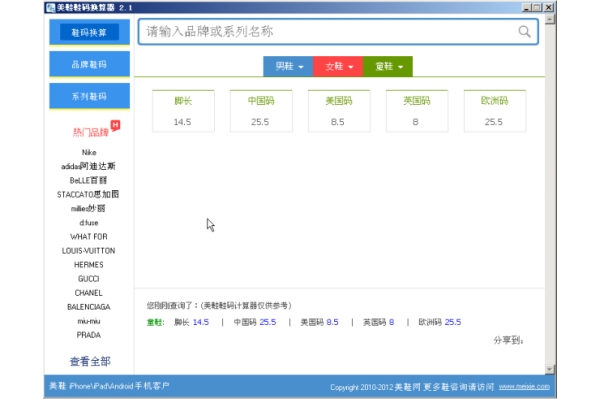
Task: Open the STACCATO思加图 brand link
Action: click(x=88, y=194)
